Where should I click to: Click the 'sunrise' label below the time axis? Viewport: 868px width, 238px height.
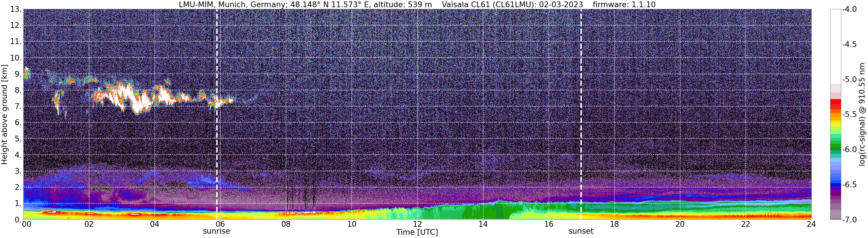(x=216, y=231)
